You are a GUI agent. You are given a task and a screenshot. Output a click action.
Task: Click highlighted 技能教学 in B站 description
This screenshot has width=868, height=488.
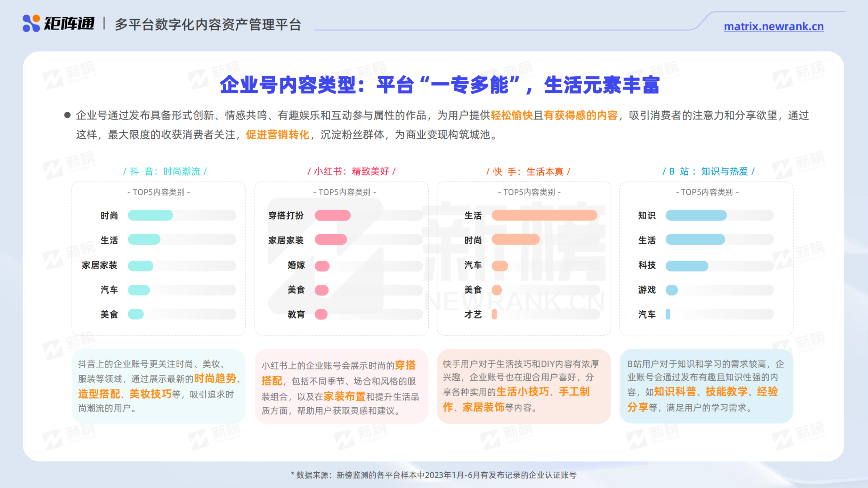coord(727,392)
